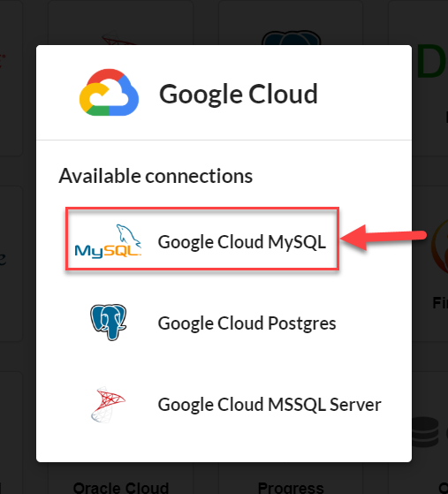
Task: Pick the MSSQL Server red icon
Action: (108, 404)
